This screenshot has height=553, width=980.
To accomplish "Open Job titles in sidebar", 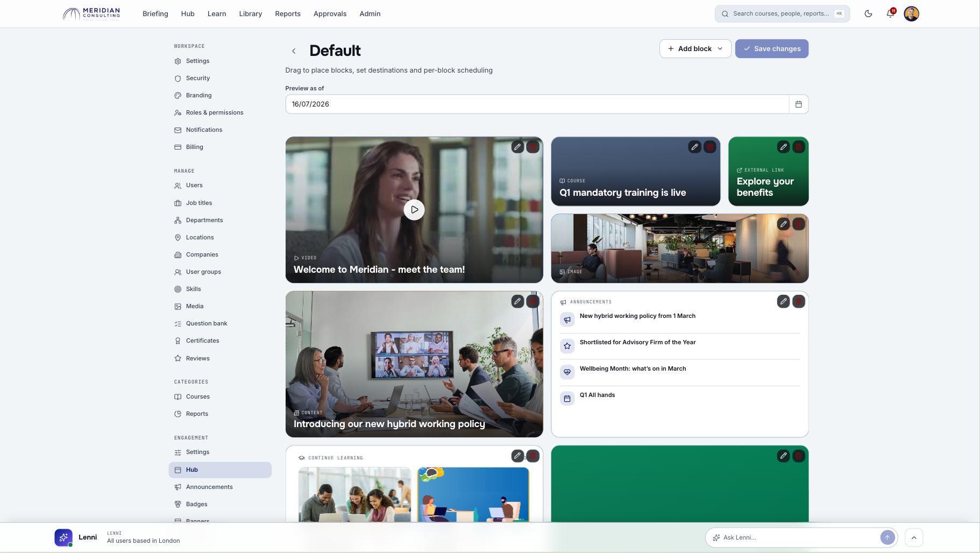I will click(x=220, y=203).
